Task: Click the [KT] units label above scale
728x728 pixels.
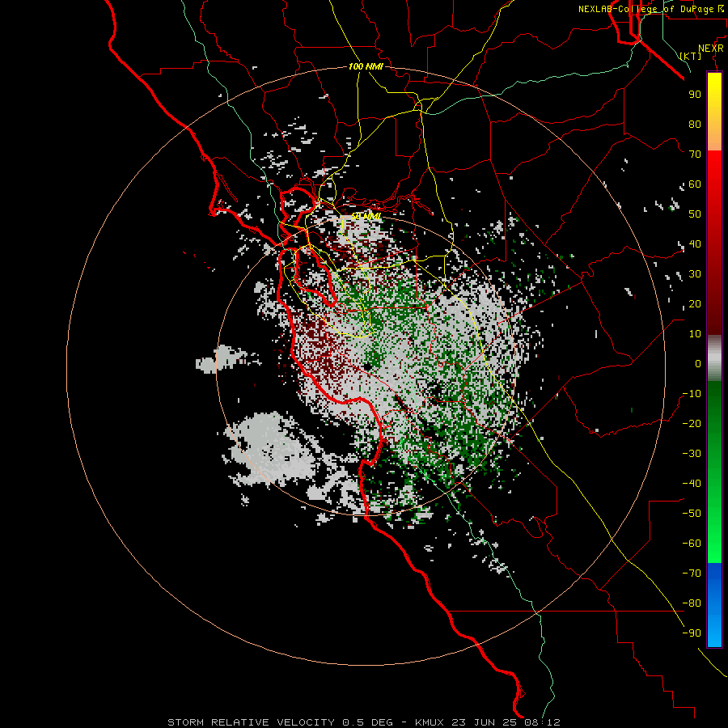Action: [x=691, y=56]
